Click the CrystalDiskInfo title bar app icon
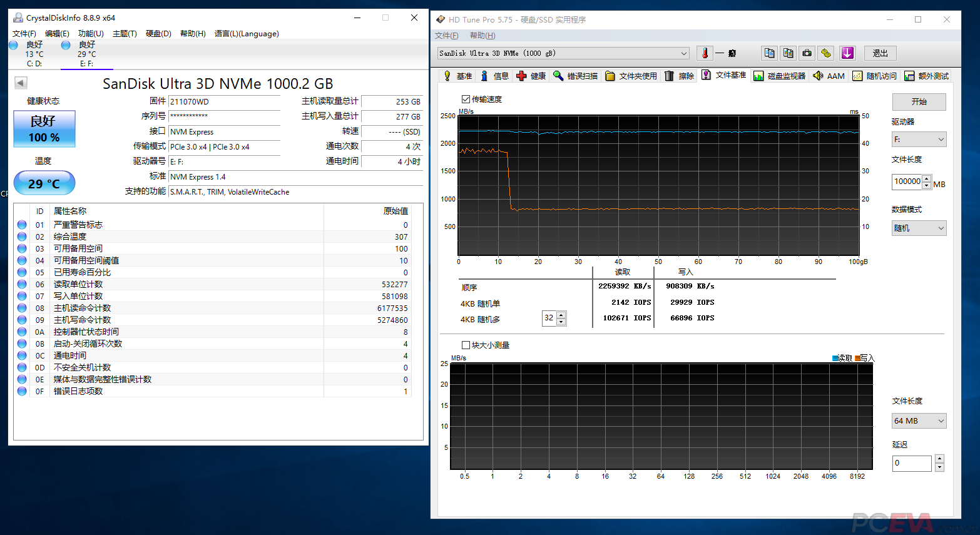This screenshot has height=535, width=980. 18,18
